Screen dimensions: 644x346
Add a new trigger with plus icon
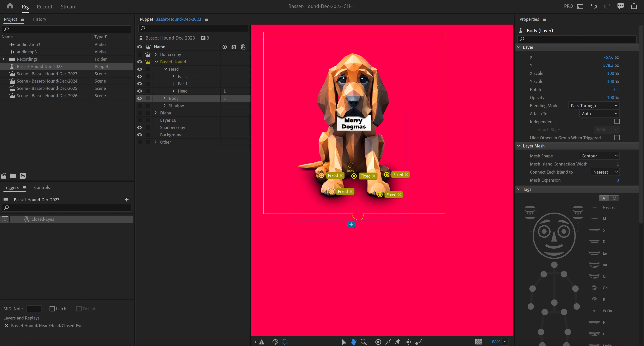(127, 199)
